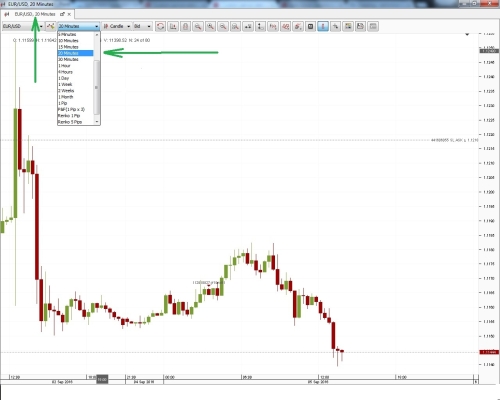
Task: Click the lock icon in chart toolbar
Action: tap(186, 26)
